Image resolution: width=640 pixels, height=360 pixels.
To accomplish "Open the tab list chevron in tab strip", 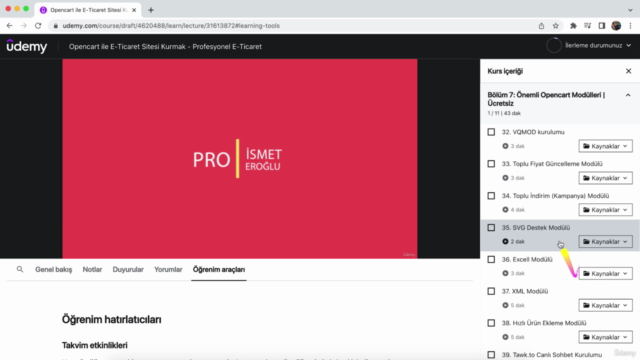I will click(630, 10).
